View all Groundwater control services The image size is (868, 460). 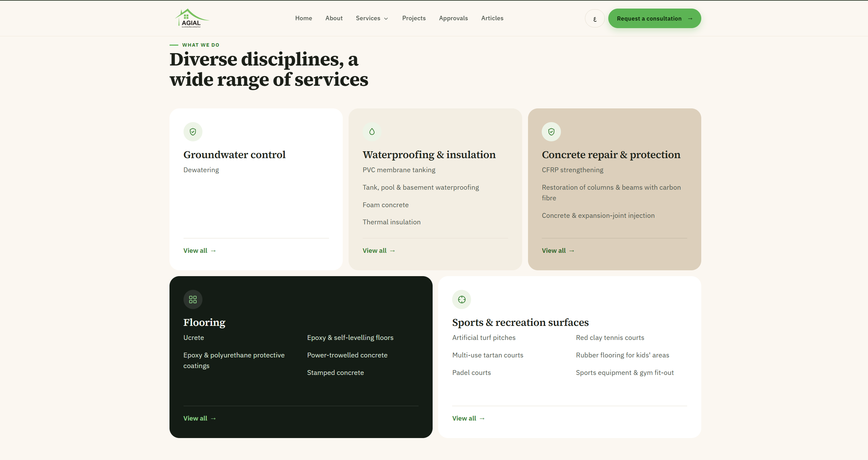[x=200, y=251]
